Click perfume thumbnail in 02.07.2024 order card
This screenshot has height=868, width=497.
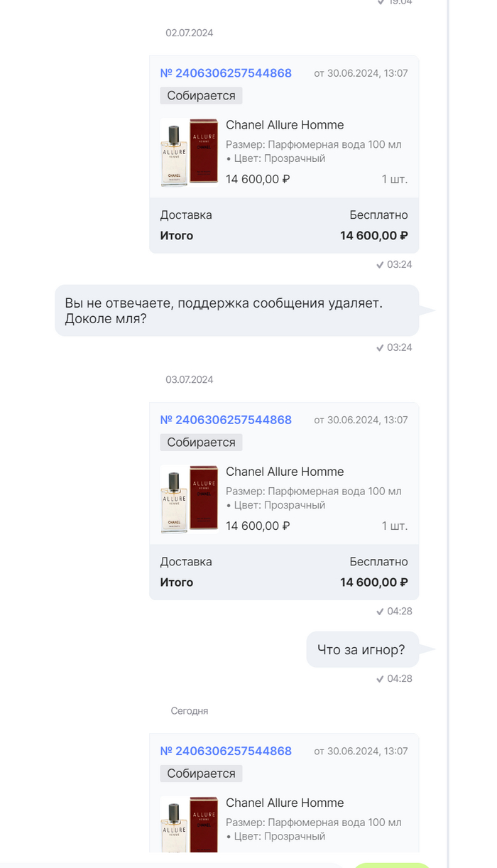[189, 153]
